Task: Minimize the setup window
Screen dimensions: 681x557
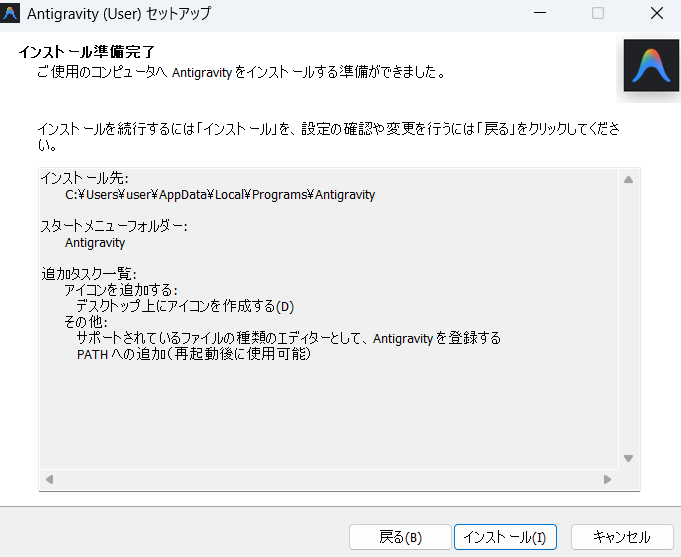Action: [x=540, y=14]
